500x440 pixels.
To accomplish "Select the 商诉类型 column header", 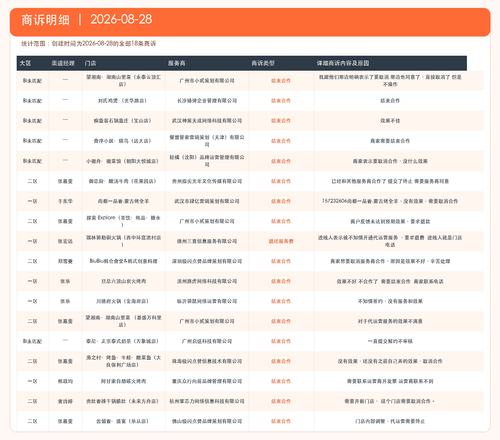I will click(263, 63).
